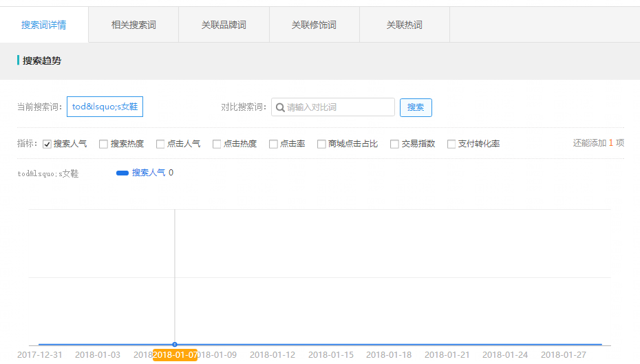Enable the 搜索热度 checkbox
This screenshot has height=364, width=640.
(104, 144)
